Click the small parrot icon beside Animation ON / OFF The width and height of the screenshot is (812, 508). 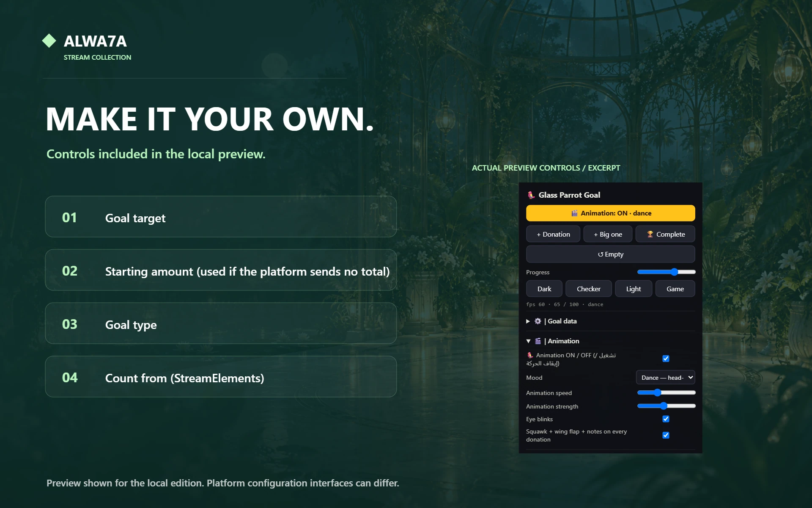530,355
